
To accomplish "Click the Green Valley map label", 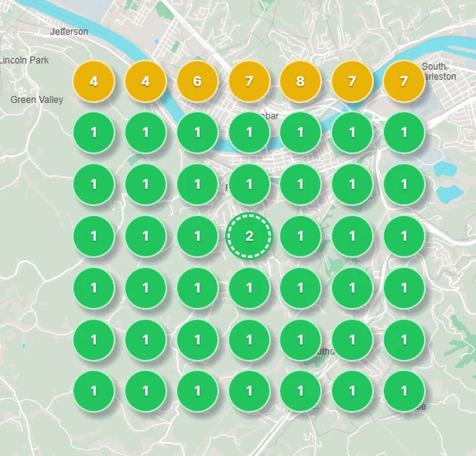I will [36, 100].
